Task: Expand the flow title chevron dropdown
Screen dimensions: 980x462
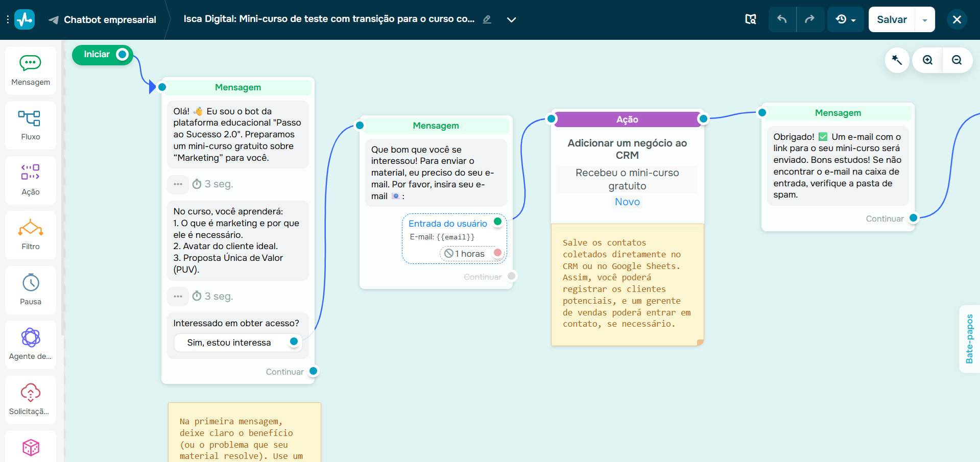Action: [511, 19]
